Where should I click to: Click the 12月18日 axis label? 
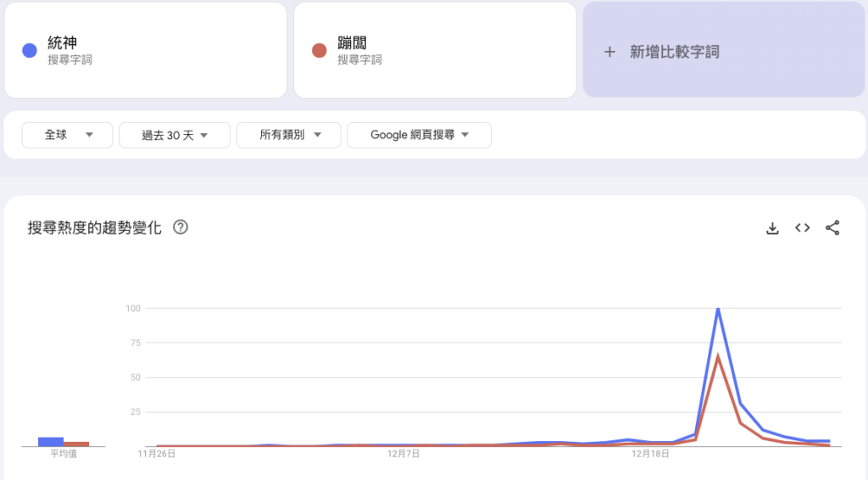tap(650, 454)
